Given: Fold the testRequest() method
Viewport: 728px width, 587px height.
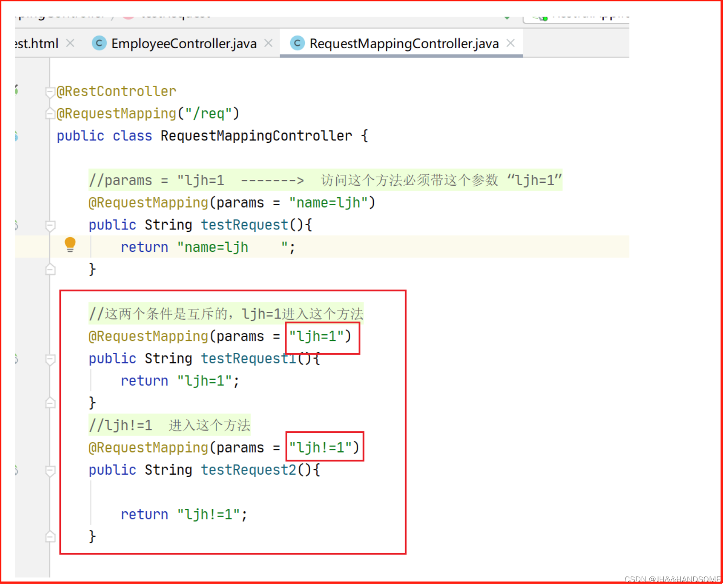Looking at the screenshot, I should pyautogui.click(x=50, y=225).
